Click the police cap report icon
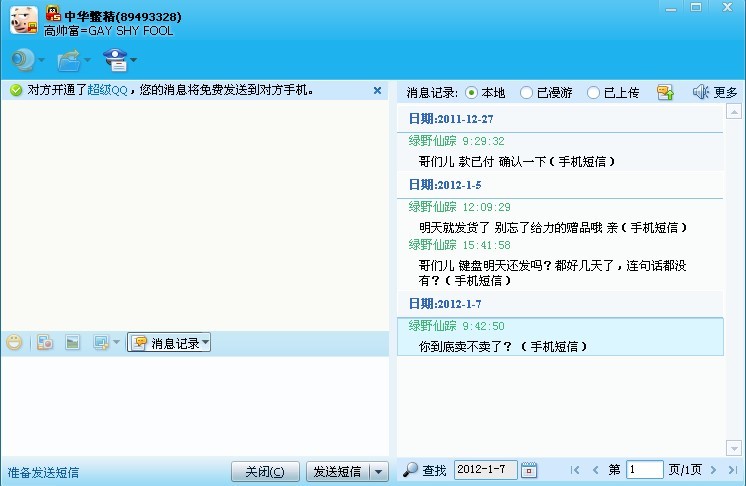This screenshot has height=486, width=746. (x=115, y=60)
